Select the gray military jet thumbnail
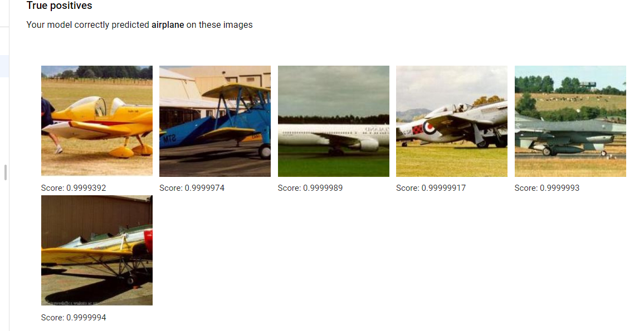This screenshot has width=644, height=331. click(570, 121)
